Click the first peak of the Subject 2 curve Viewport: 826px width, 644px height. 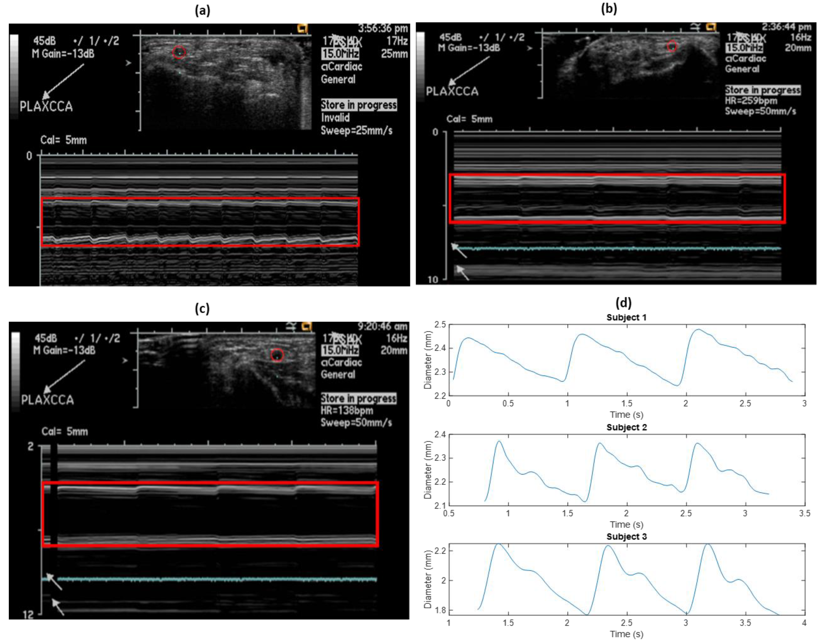[x=499, y=441]
